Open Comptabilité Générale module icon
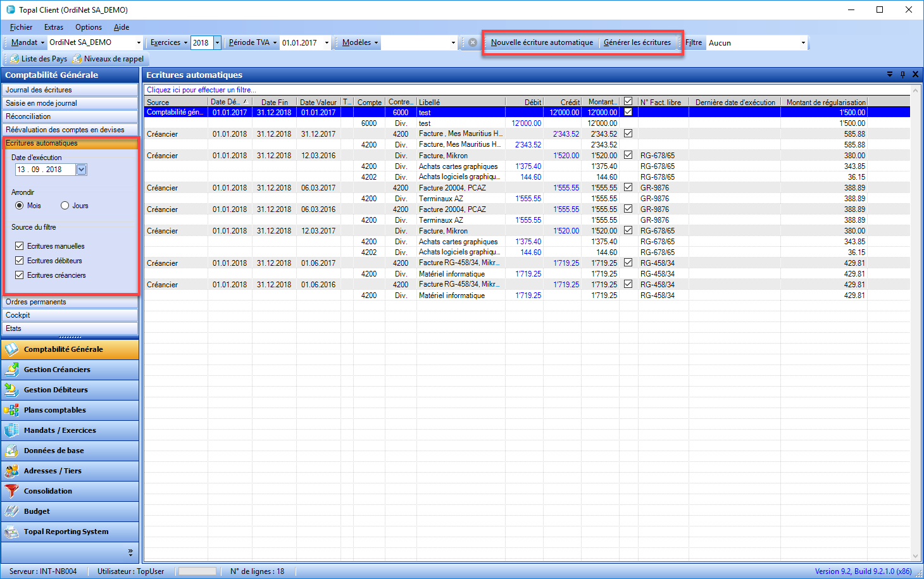The width and height of the screenshot is (924, 579). tap(11, 349)
